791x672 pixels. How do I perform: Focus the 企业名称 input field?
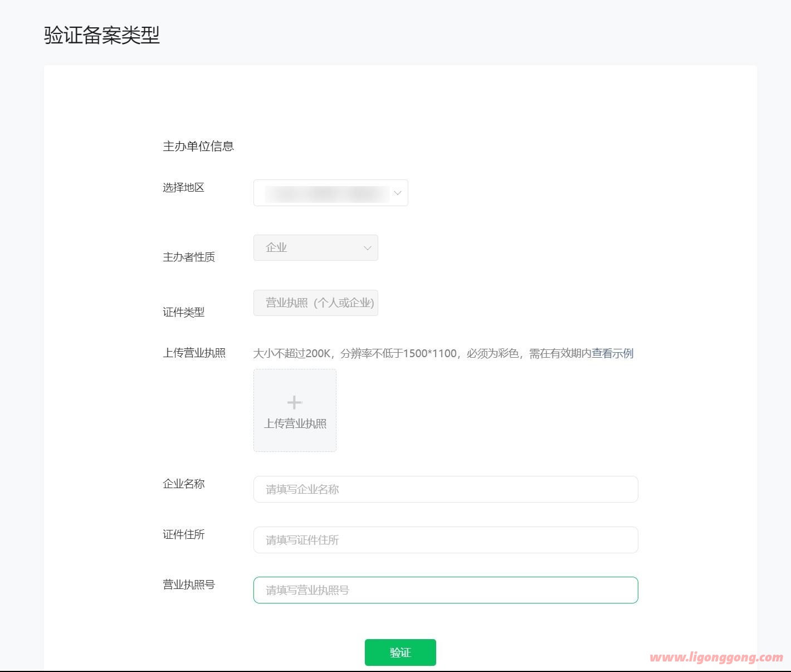(x=446, y=489)
